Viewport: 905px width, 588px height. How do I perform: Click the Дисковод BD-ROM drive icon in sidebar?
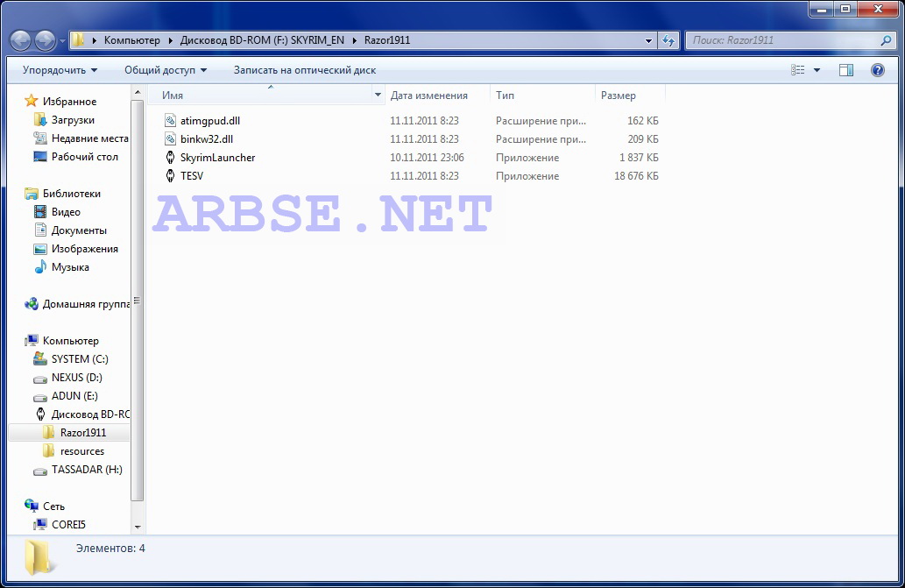tap(39, 414)
